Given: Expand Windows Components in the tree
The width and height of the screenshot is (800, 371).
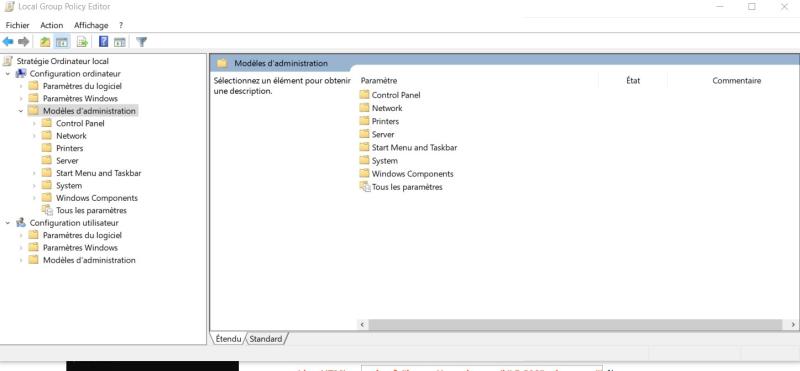Looking at the screenshot, I should pyautogui.click(x=34, y=198).
